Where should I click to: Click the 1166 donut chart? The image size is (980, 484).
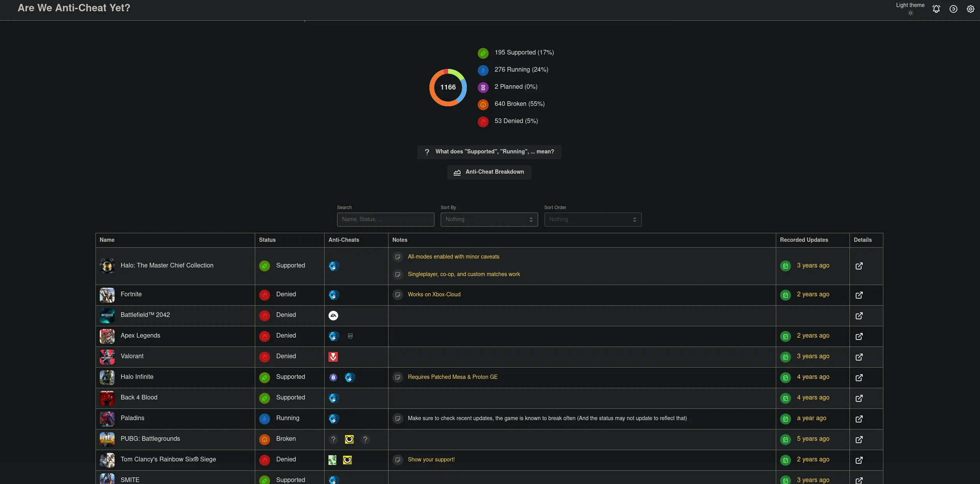[448, 87]
